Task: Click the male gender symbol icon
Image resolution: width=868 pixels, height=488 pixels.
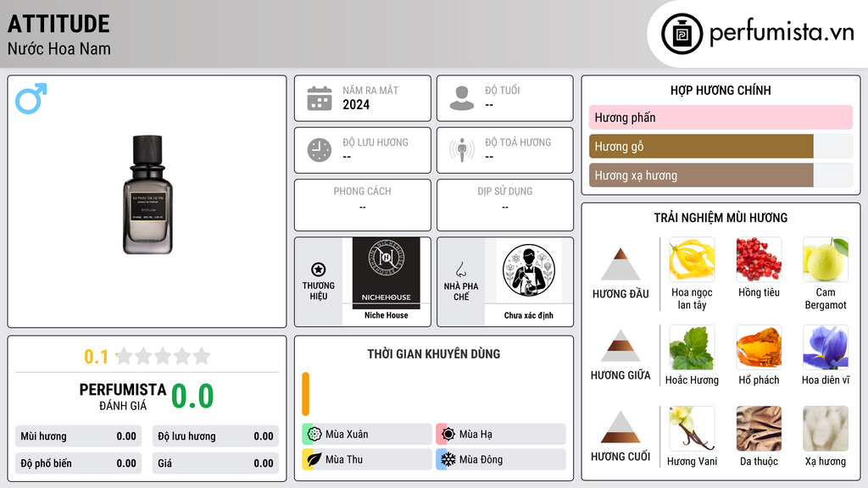Action: point(31,98)
